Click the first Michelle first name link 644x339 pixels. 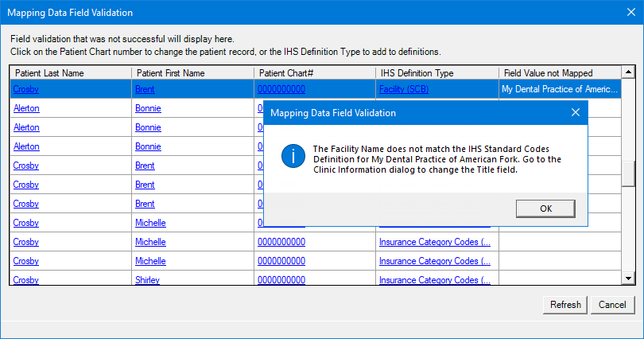coord(150,223)
